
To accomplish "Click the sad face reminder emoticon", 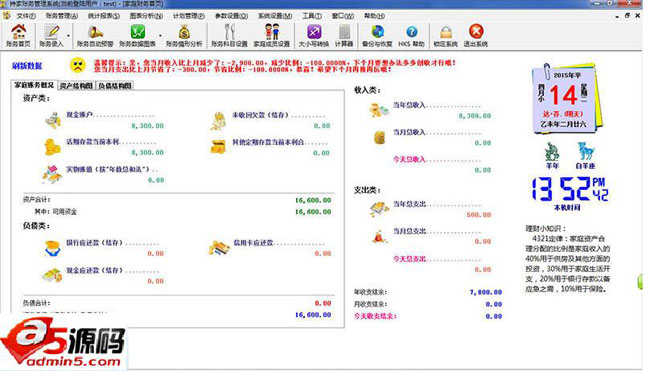I will point(78,65).
